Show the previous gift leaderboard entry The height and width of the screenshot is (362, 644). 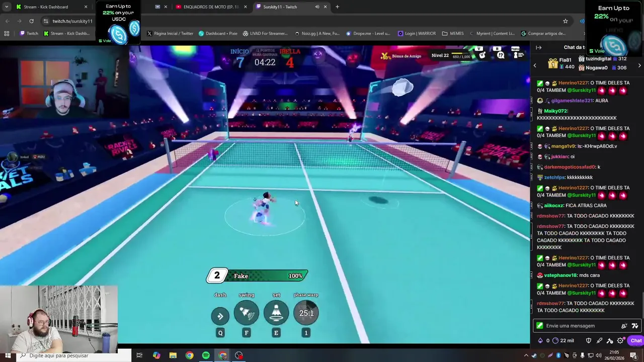(535, 65)
